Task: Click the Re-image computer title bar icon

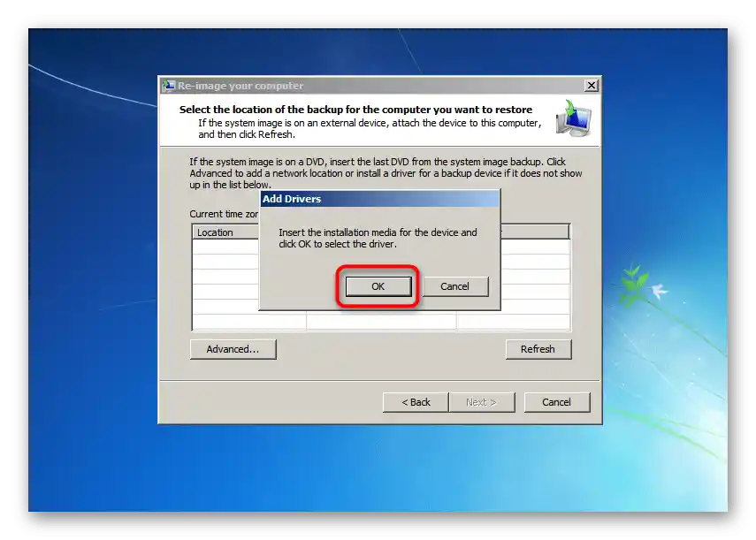Action: click(x=168, y=86)
